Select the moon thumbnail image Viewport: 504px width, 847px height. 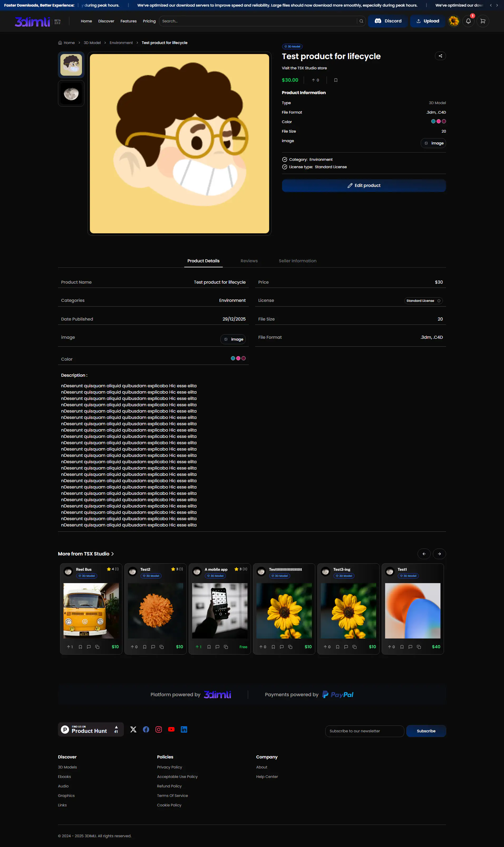(x=71, y=93)
